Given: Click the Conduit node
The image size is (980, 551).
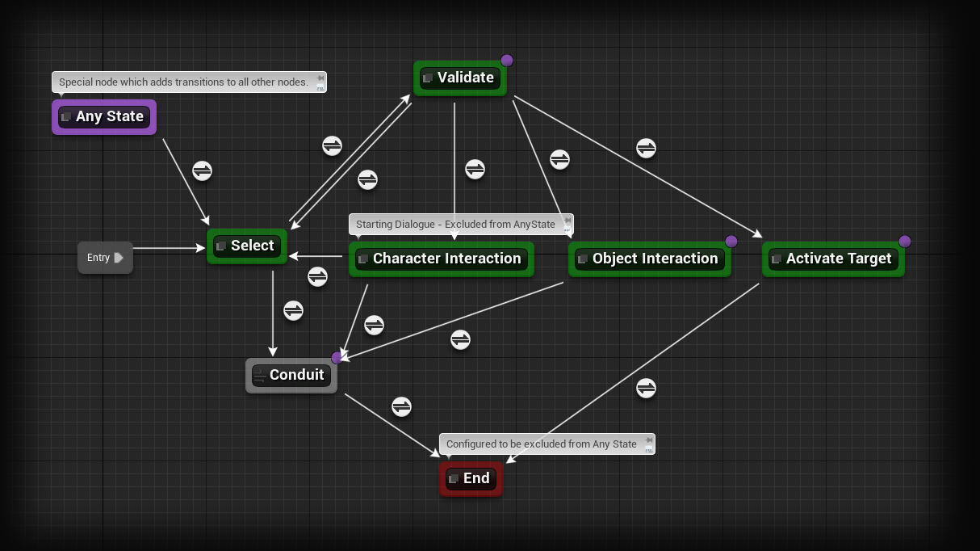Looking at the screenshot, I should tap(291, 376).
